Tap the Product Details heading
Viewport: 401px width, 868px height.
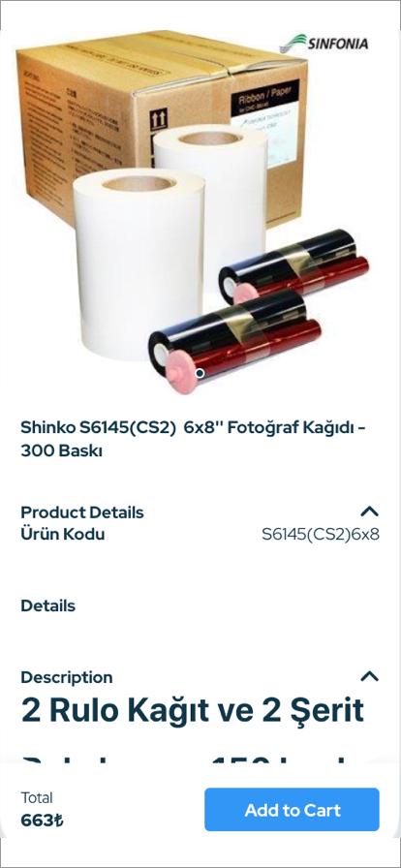tap(82, 512)
